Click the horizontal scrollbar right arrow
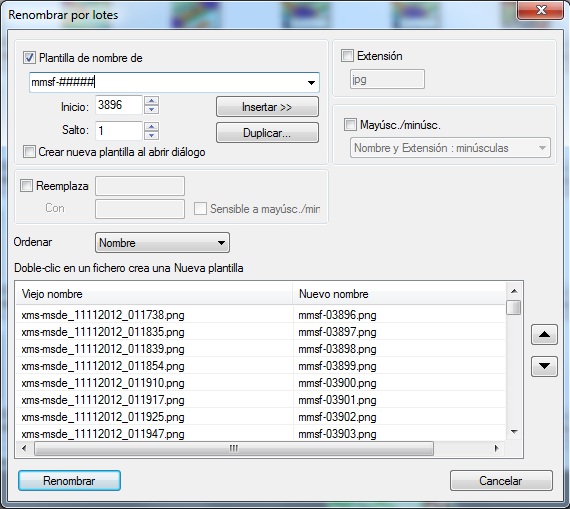 pyautogui.click(x=497, y=448)
